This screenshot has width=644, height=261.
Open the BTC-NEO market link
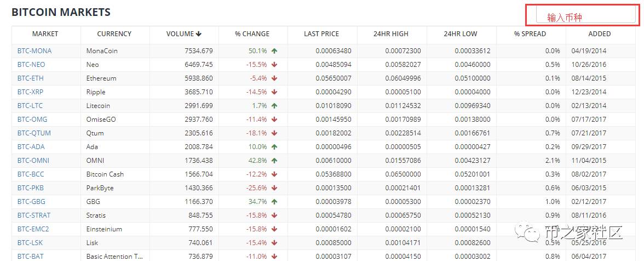pos(31,65)
